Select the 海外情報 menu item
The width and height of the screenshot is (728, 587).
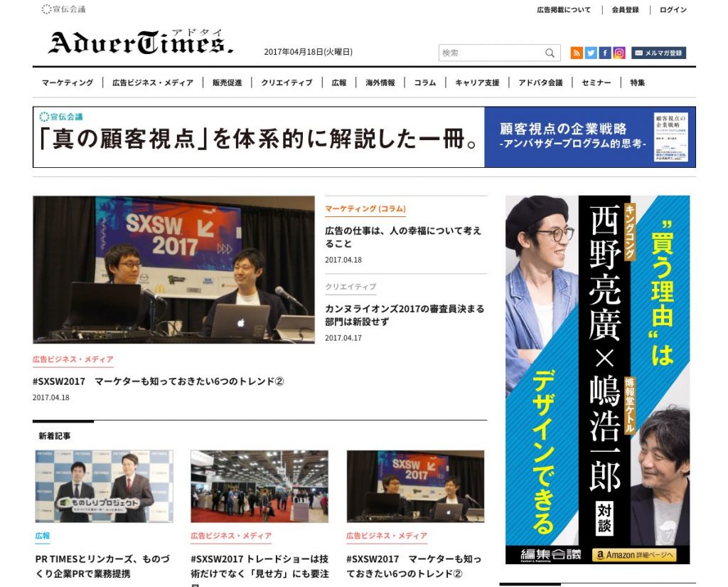tap(380, 83)
